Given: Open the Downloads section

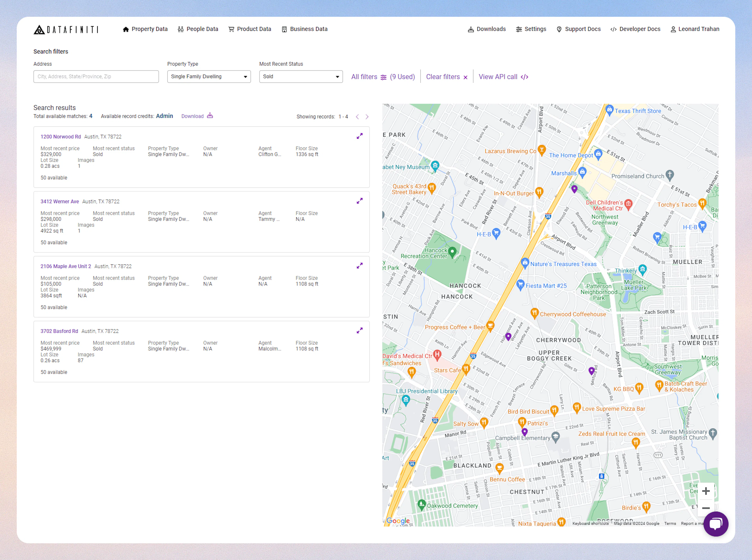Looking at the screenshot, I should (x=486, y=29).
